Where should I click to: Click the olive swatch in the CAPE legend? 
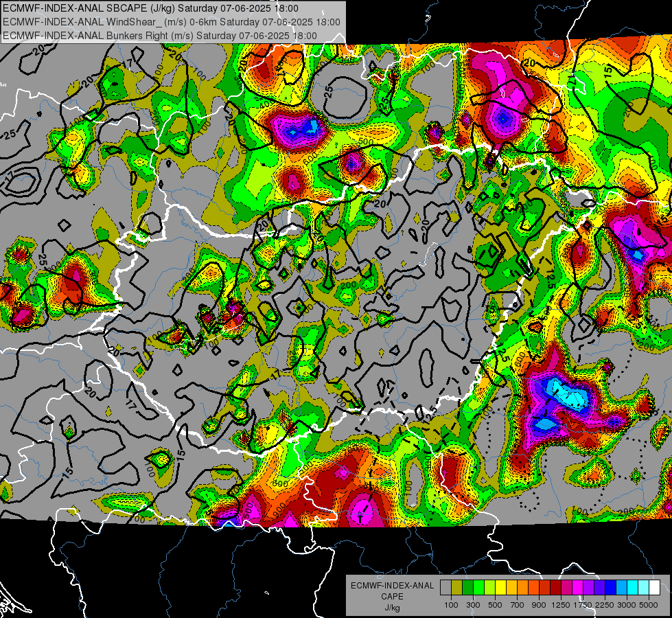pyautogui.click(x=457, y=587)
